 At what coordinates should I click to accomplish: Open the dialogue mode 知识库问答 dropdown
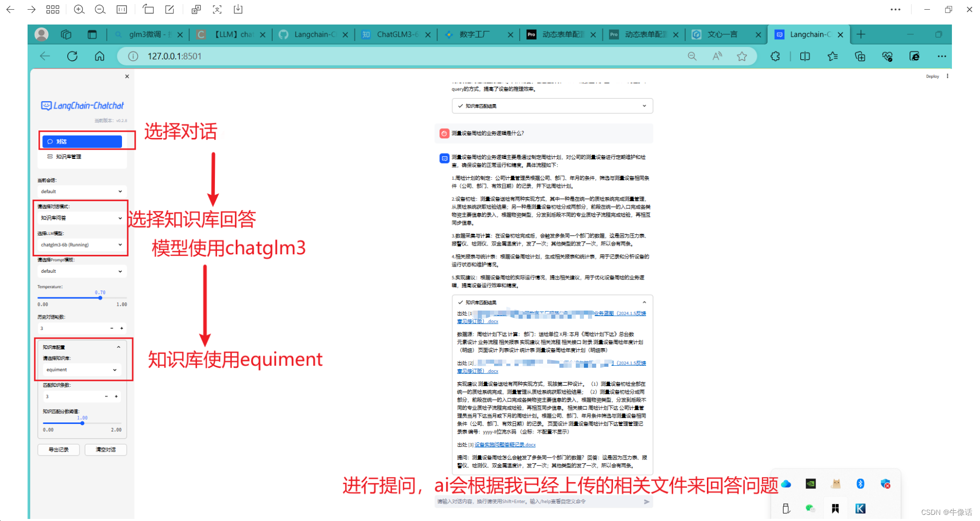pyautogui.click(x=82, y=218)
